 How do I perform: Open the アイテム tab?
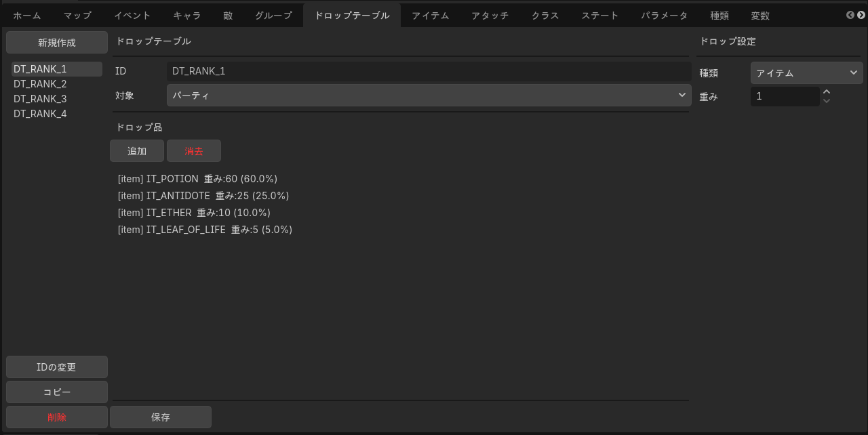pyautogui.click(x=431, y=16)
